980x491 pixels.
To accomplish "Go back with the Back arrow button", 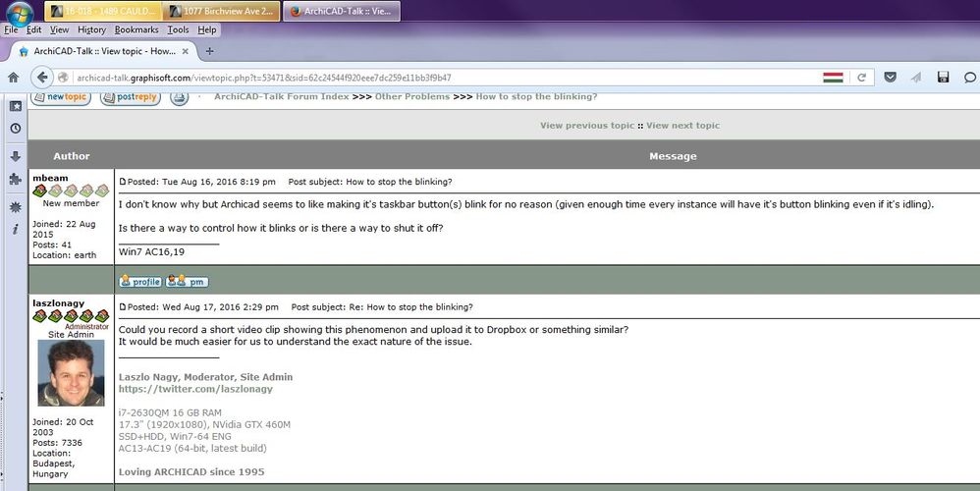I will coord(42,78).
